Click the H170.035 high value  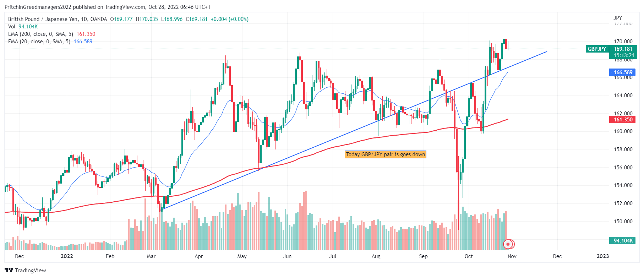click(147, 19)
